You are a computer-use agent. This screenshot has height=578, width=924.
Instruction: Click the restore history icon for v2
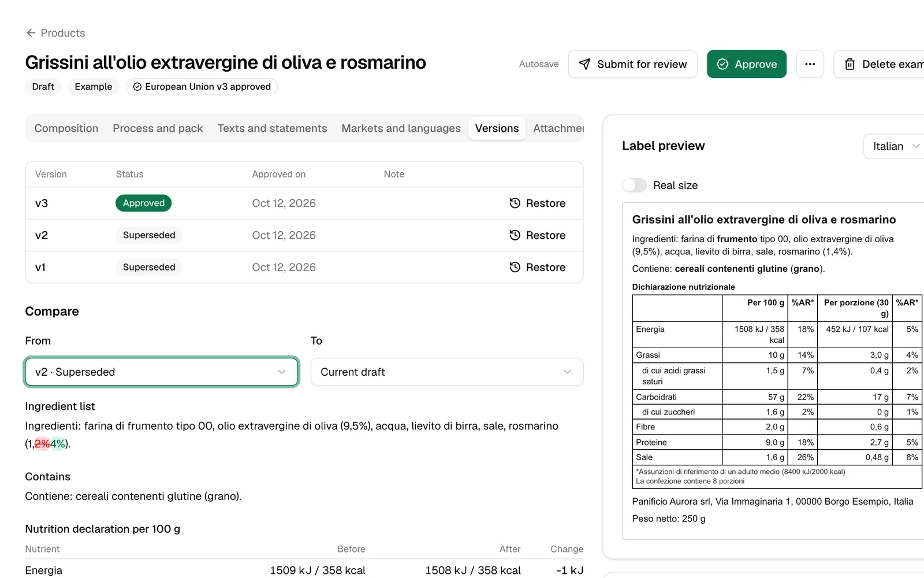(515, 235)
